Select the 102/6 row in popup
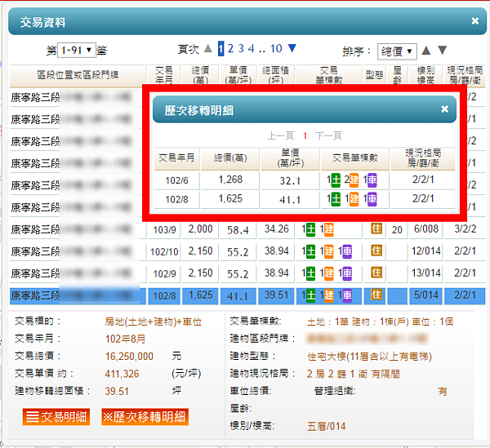The image size is (490, 448). 305,180
